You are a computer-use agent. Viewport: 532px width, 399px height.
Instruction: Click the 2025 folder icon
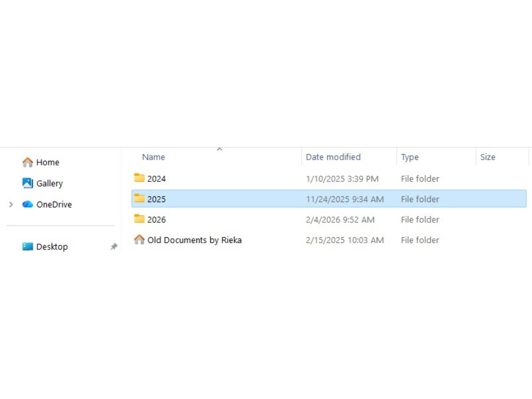click(139, 198)
